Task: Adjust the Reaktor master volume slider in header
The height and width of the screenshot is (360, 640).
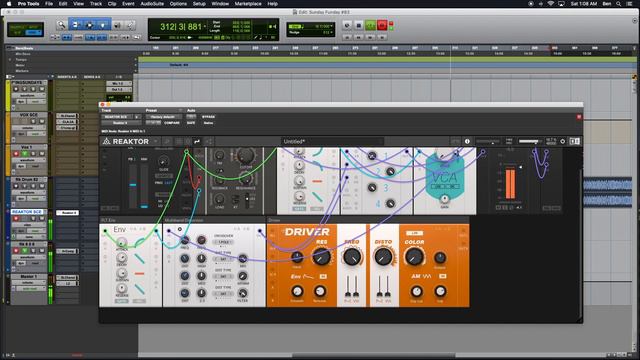Action: (529, 141)
